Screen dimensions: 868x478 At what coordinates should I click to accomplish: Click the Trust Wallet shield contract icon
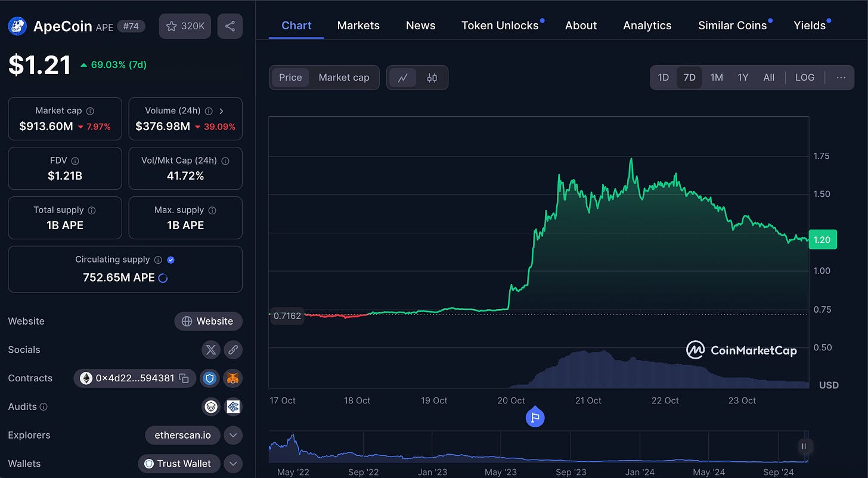coord(209,378)
